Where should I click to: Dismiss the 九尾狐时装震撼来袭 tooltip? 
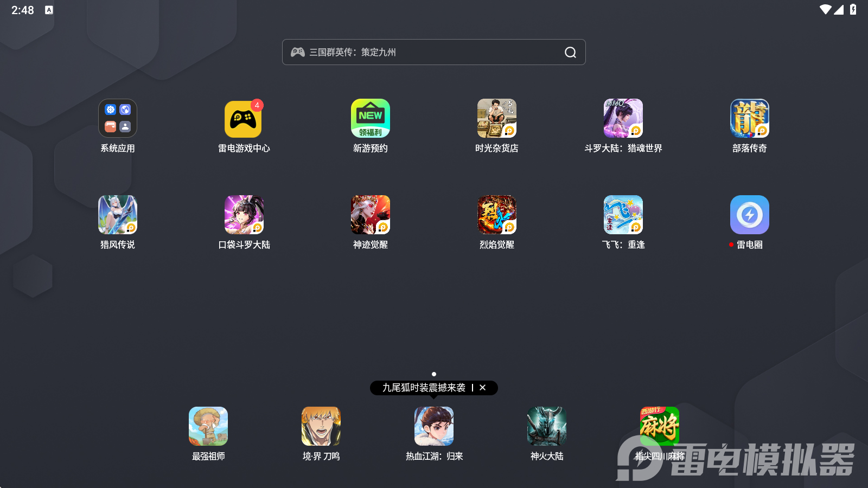point(482,388)
